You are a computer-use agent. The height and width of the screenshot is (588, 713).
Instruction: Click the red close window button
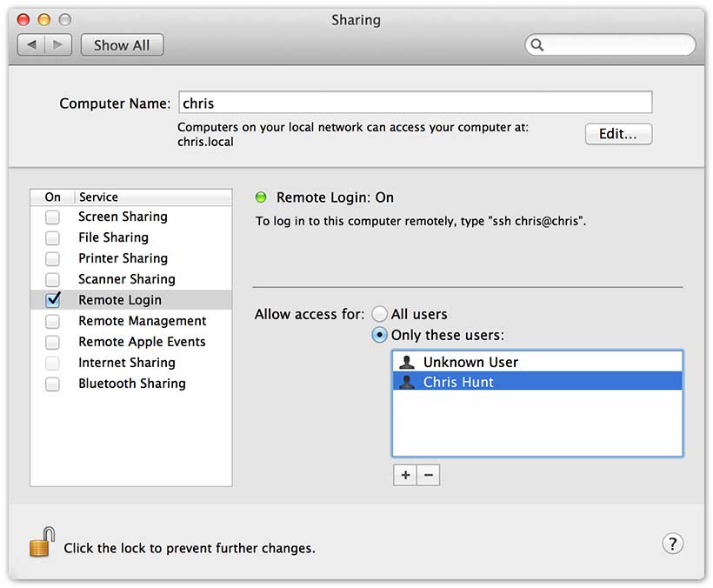click(x=23, y=19)
